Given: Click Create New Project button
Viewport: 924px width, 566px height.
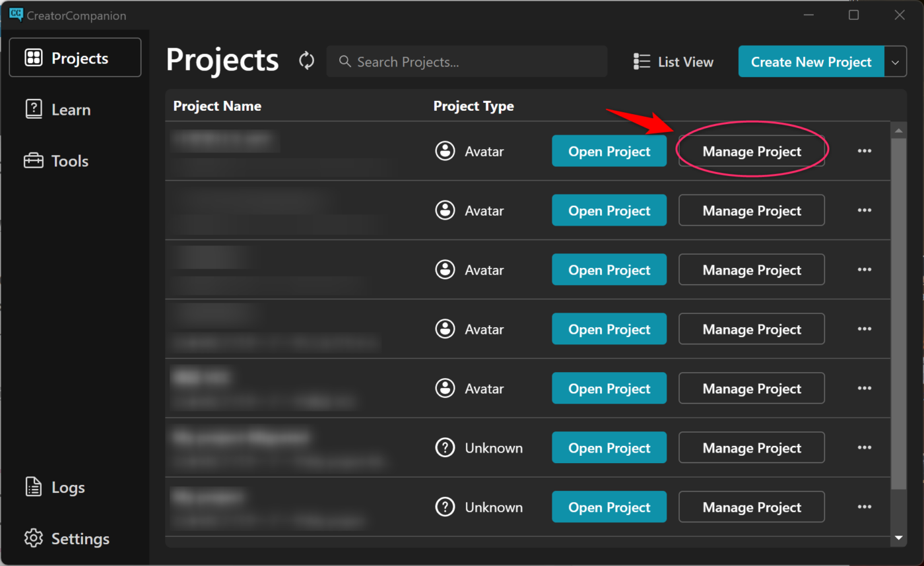Looking at the screenshot, I should coord(811,61).
